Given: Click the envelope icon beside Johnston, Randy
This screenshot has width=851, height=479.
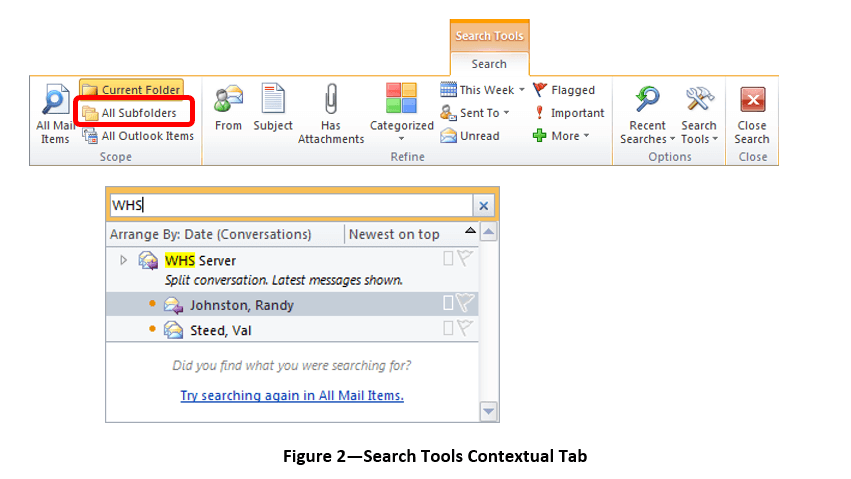Looking at the screenshot, I should pyautogui.click(x=173, y=305).
